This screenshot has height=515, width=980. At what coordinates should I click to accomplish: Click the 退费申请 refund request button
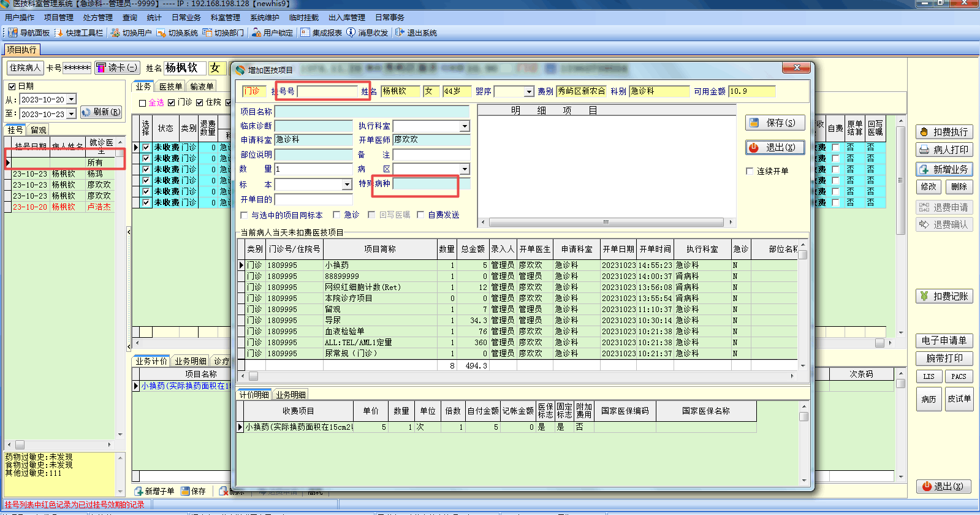pyautogui.click(x=944, y=207)
